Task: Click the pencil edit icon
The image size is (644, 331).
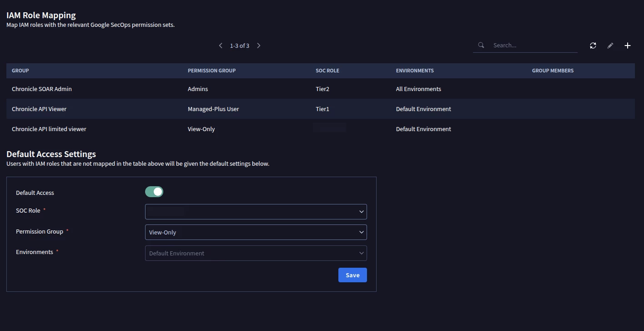Action: pyautogui.click(x=610, y=46)
